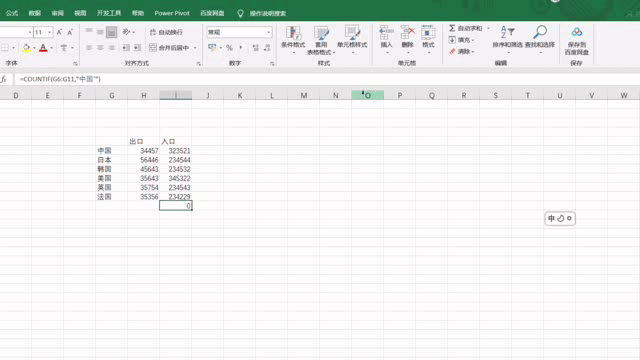Toggle the 中 input method indicator
This screenshot has width=640, height=360.
[x=551, y=218]
